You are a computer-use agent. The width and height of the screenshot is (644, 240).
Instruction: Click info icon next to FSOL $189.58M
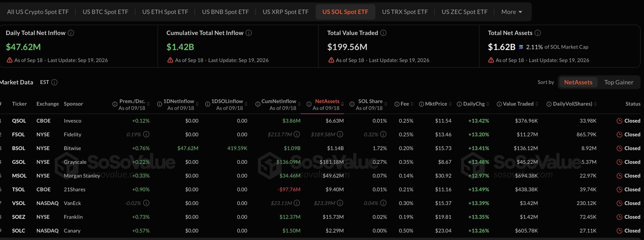pos(340,134)
